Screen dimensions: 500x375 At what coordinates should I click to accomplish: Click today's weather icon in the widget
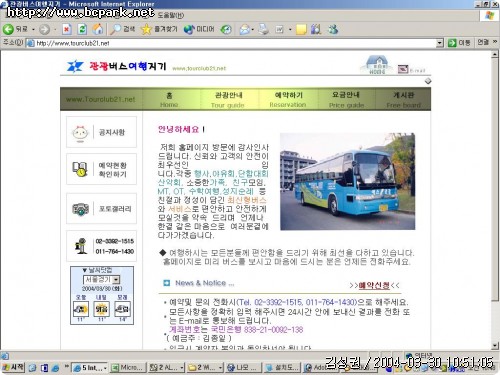coord(81,309)
